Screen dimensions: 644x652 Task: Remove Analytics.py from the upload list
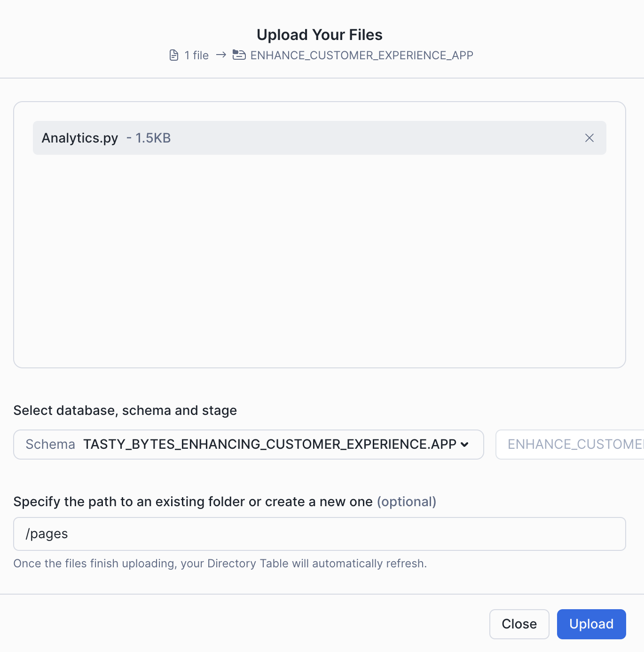point(589,138)
